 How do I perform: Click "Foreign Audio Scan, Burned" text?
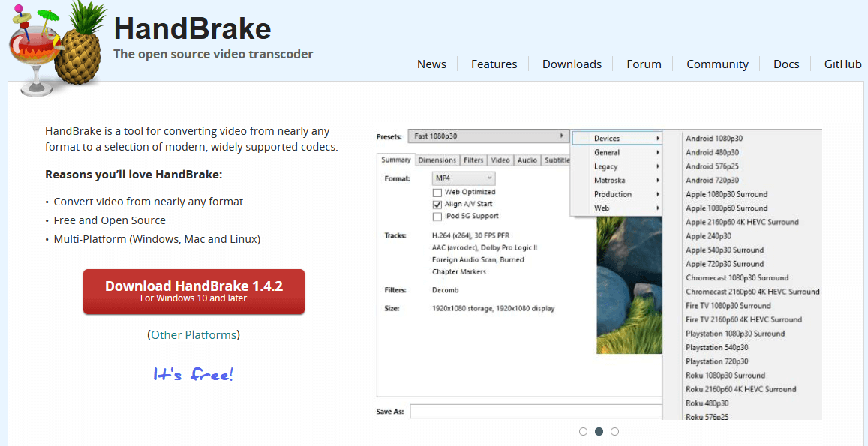(x=478, y=259)
